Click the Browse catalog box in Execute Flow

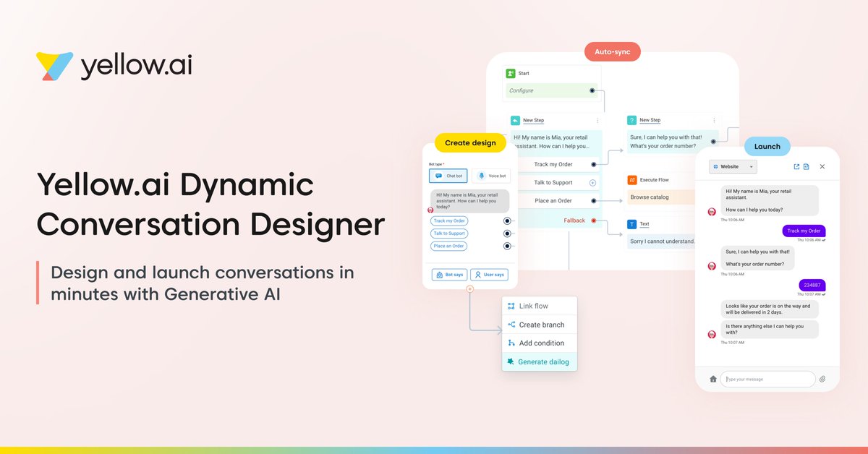click(663, 197)
